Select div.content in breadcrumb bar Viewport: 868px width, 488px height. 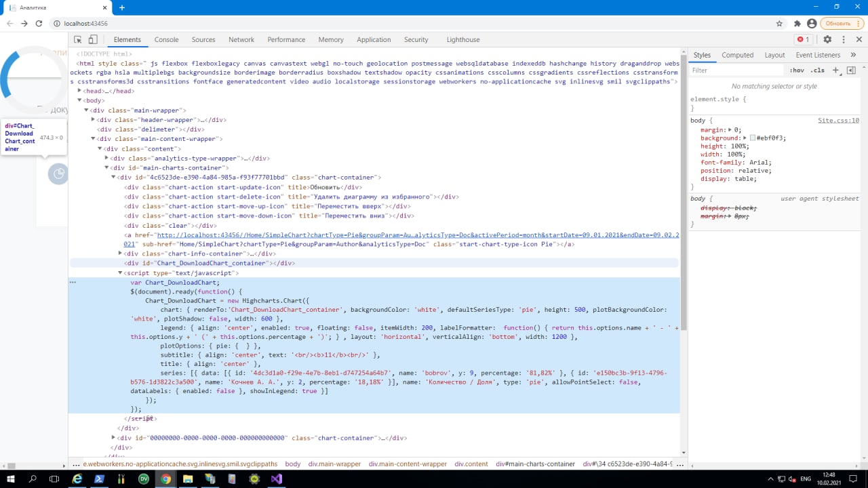pyautogui.click(x=471, y=464)
